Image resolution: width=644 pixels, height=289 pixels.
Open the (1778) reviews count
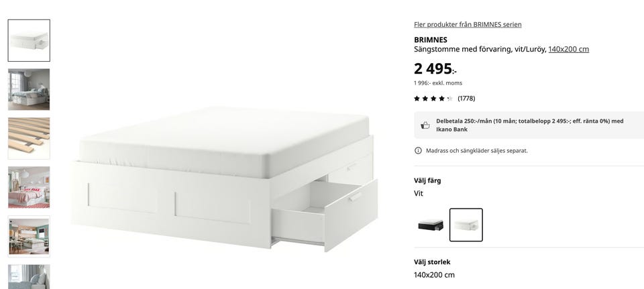[x=466, y=99]
